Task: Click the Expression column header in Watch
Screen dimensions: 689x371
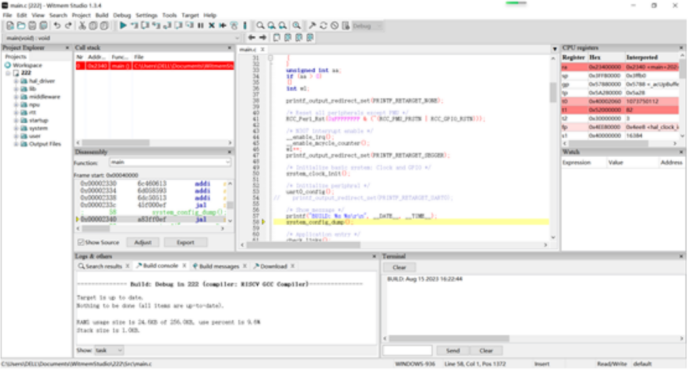Action: (584, 162)
